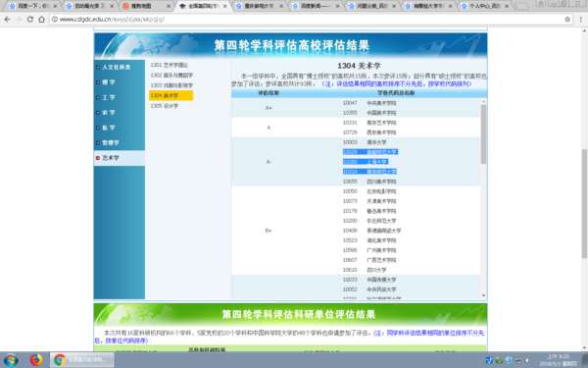Switch to the fifth browser tab
Viewport: 588px width, 368px height.
[x=259, y=6]
